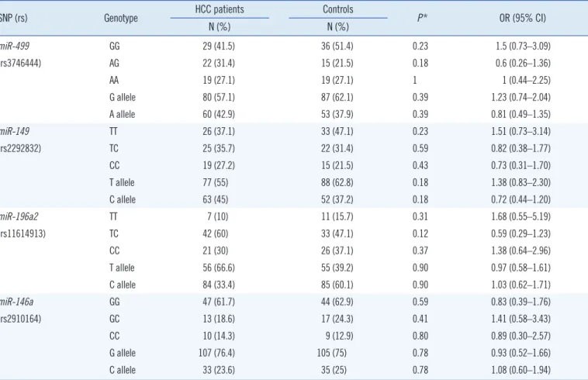The height and width of the screenshot is (380, 588).
Task: Click odds ratio 1 (0.44–2.25)
Action: tap(527, 80)
